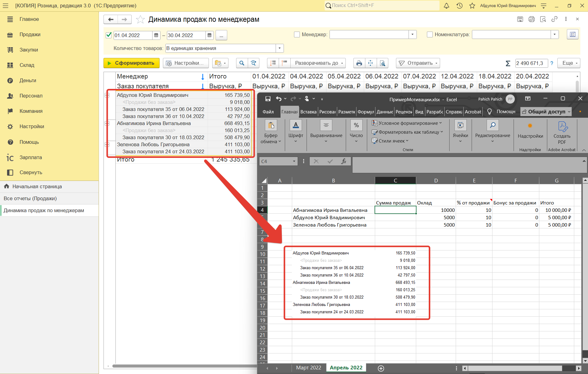Switch to the Март 2022 sheet
The width and height of the screenshot is (588, 374).
pyautogui.click(x=308, y=368)
